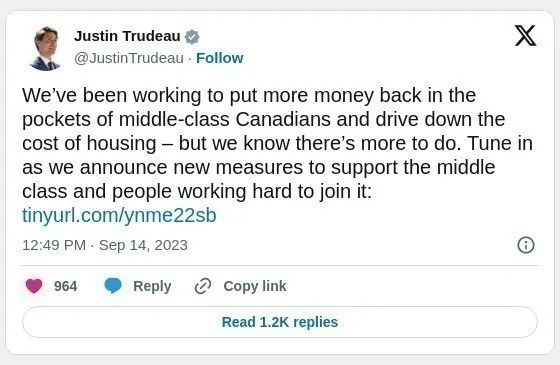Open the circled info icon
Image resolution: width=560 pixels, height=365 pixels.
pos(526,245)
